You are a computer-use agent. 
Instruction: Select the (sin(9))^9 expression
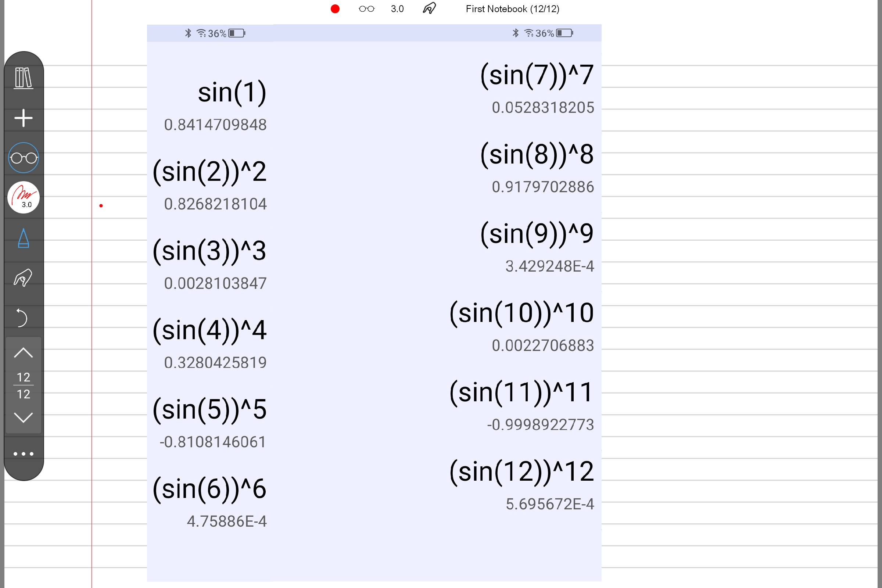point(537,234)
